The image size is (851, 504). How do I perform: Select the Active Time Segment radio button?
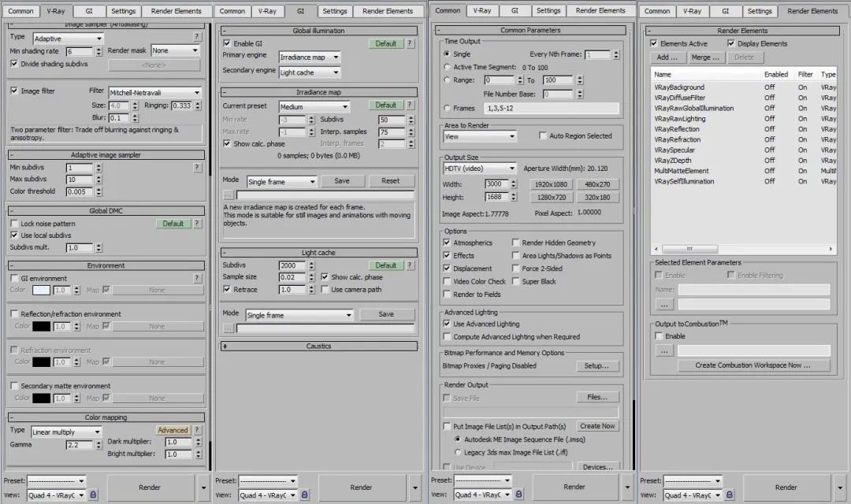(x=448, y=68)
